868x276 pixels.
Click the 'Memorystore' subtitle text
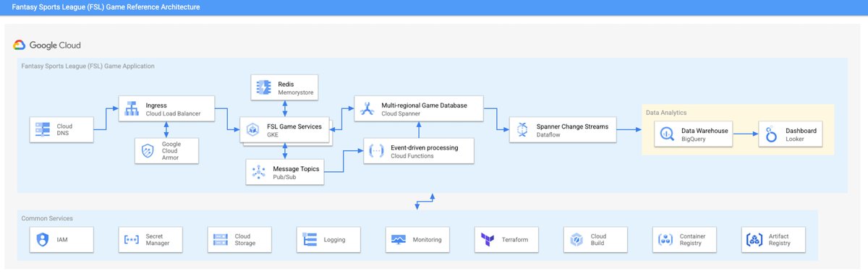point(295,92)
